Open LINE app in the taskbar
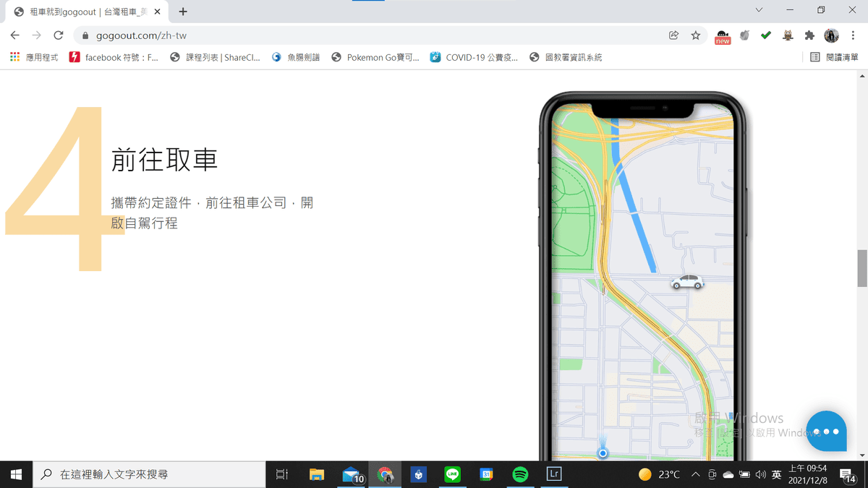Viewport: 868px width, 488px height. tap(453, 474)
